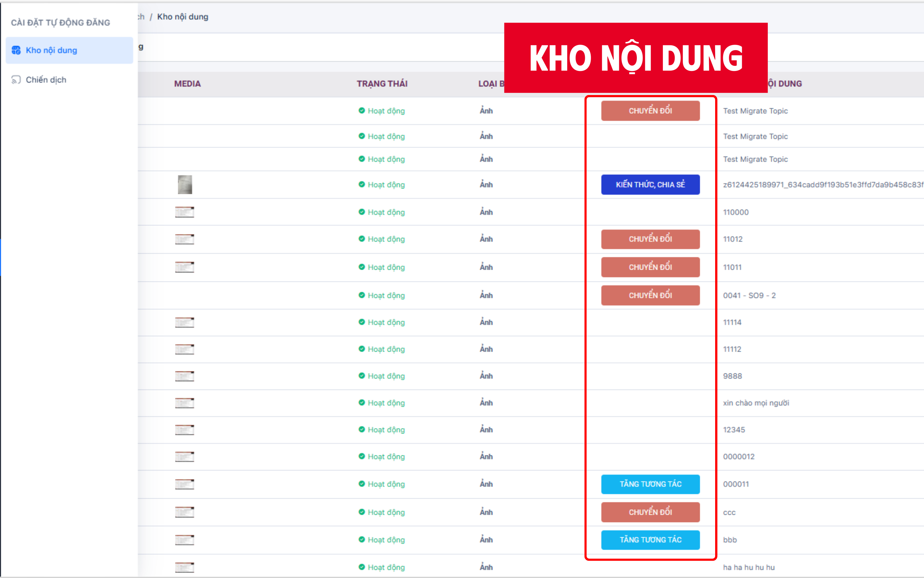Click the content text 000011

point(736,484)
